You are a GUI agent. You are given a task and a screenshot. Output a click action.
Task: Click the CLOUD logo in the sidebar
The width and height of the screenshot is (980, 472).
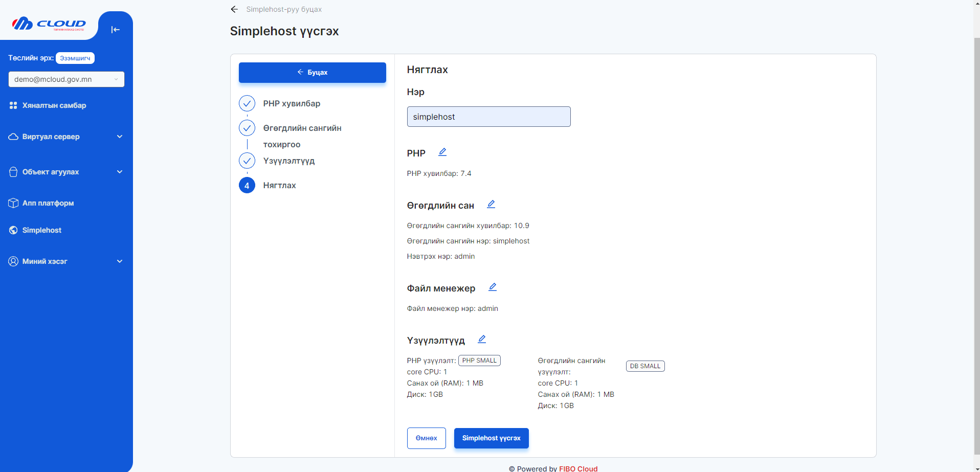[x=49, y=24]
